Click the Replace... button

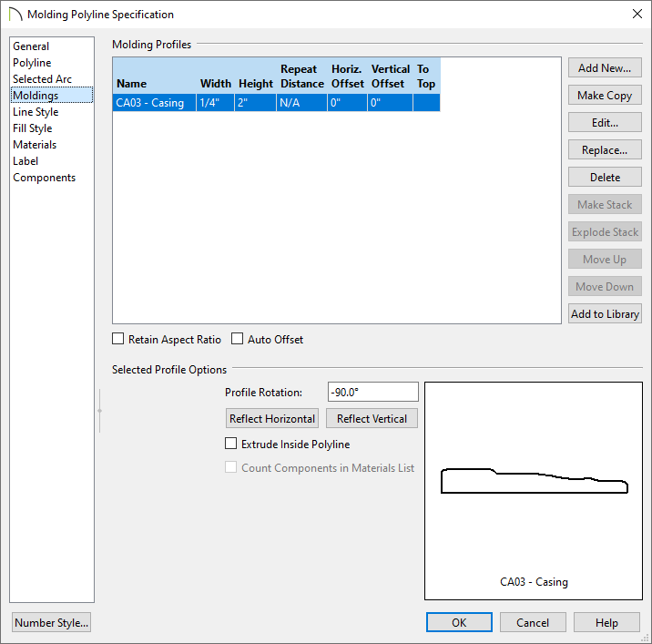[x=605, y=150]
